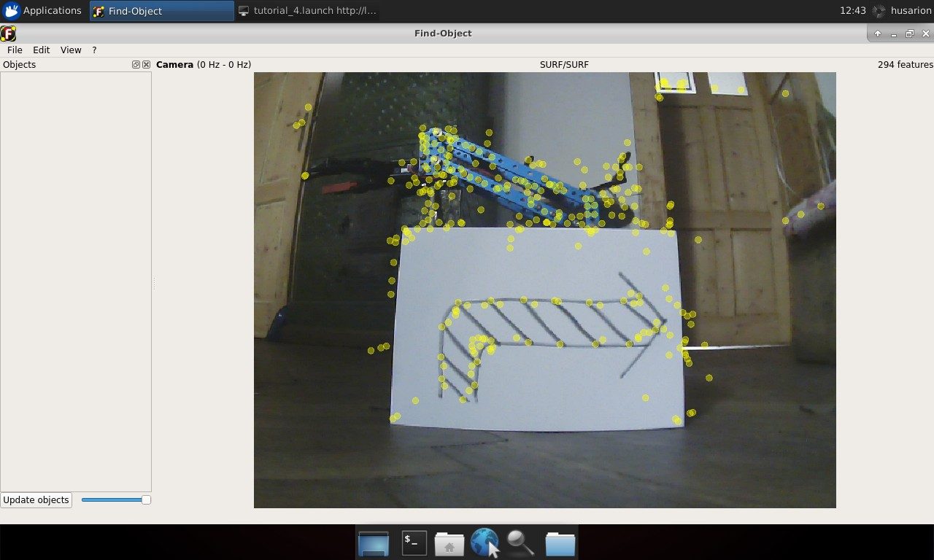Open the question mark help menu
The height and width of the screenshot is (560, 934).
pyautogui.click(x=94, y=50)
